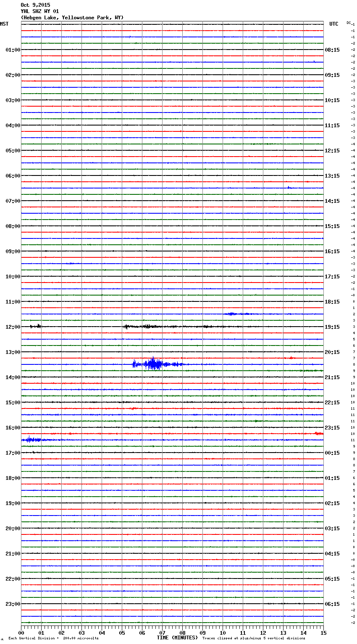
Task: Click minute tick label "15" on the axis
Action: 323,633
